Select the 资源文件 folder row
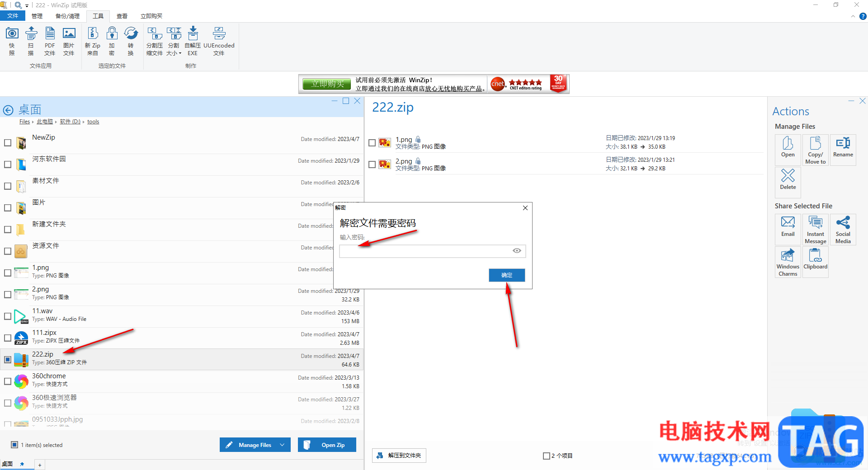The height and width of the screenshot is (470, 868). click(x=182, y=251)
